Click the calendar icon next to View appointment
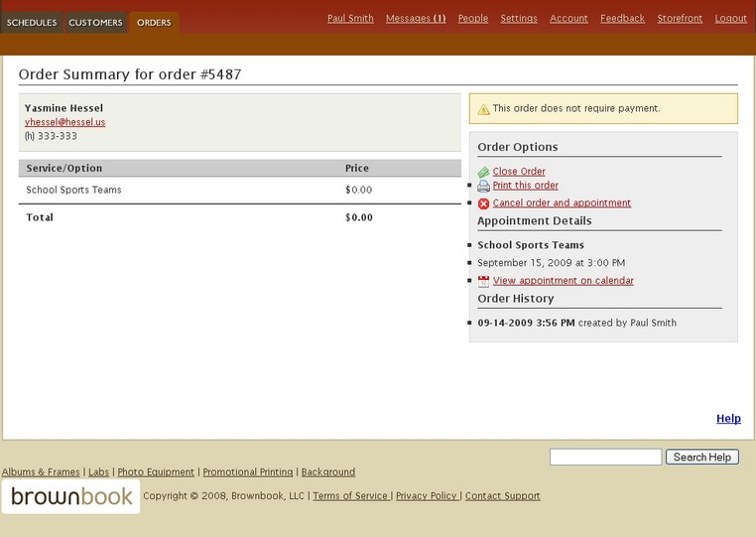 click(483, 281)
